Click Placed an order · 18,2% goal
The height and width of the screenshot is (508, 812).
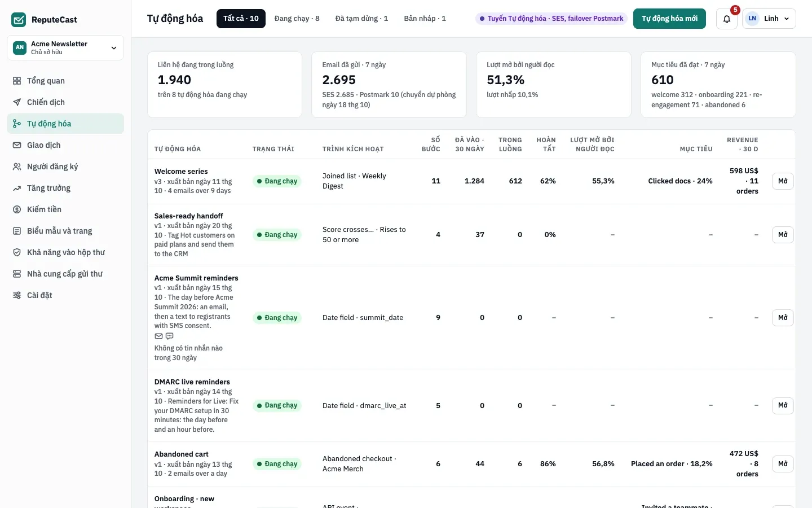point(672,464)
